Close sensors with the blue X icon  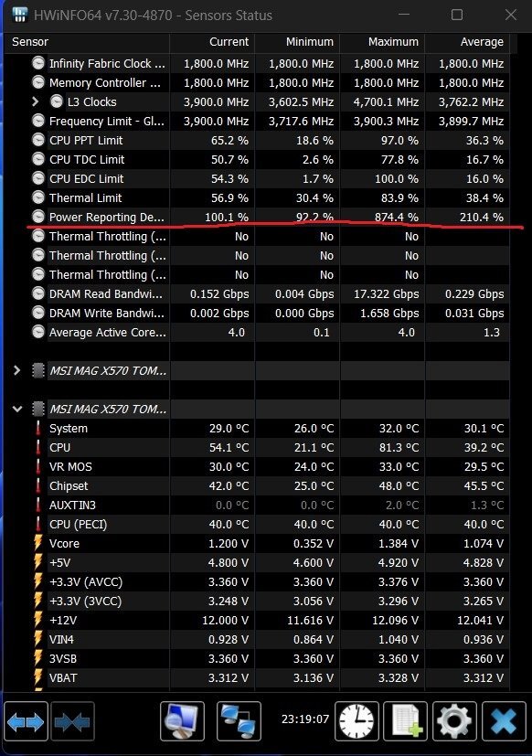[x=504, y=721]
